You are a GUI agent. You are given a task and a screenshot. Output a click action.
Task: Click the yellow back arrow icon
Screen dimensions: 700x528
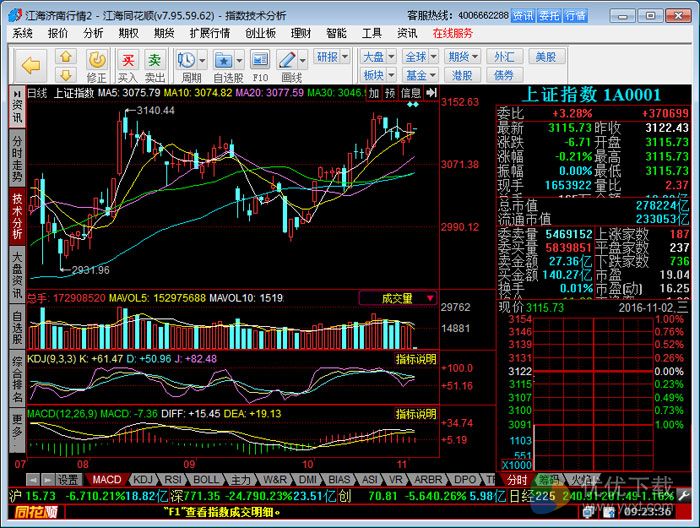click(x=30, y=66)
